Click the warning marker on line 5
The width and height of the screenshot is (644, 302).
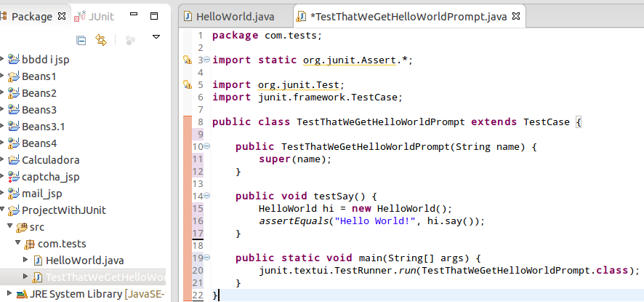187,85
